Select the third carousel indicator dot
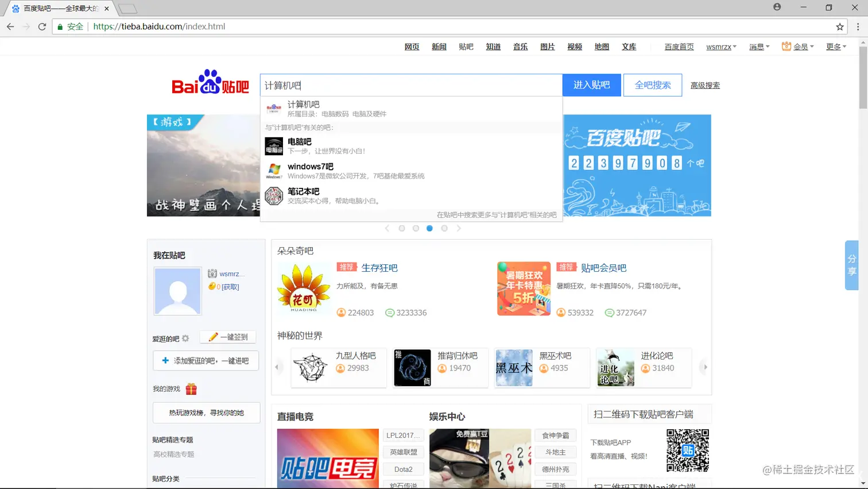The image size is (868, 489). click(x=429, y=228)
